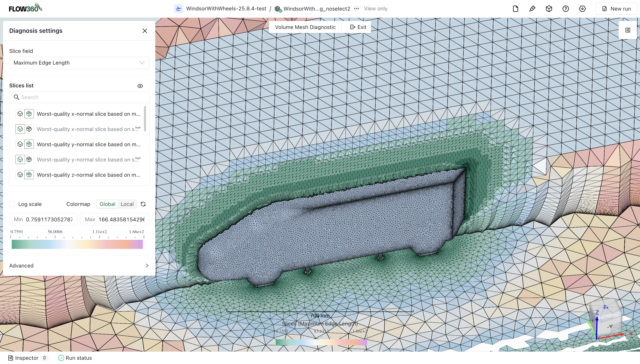
Task: Open the settings gear icon in top toolbar
Action: click(x=582, y=8)
